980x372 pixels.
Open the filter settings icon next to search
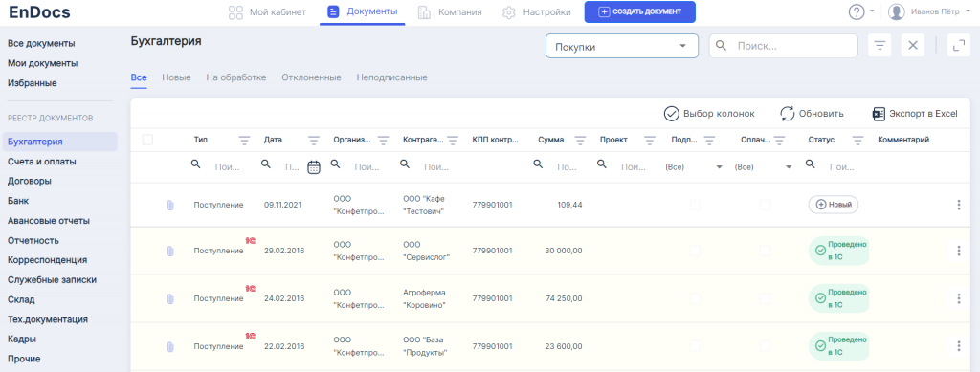[880, 46]
